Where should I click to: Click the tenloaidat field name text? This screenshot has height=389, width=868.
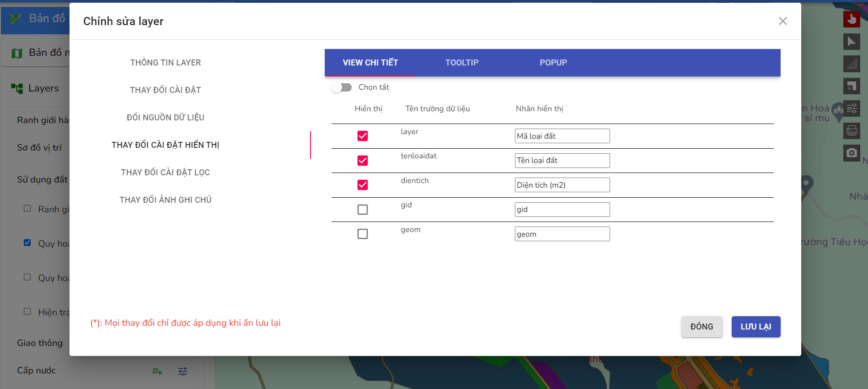click(419, 156)
